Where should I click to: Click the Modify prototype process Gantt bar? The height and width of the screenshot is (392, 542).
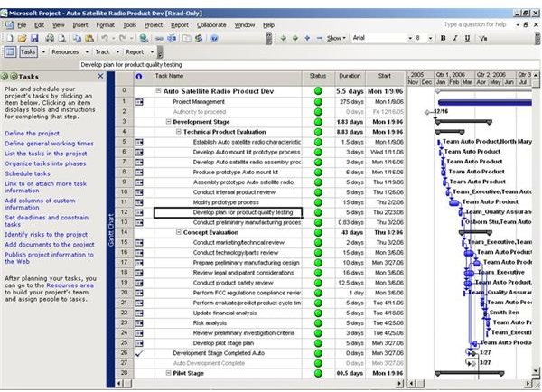[x=453, y=202]
